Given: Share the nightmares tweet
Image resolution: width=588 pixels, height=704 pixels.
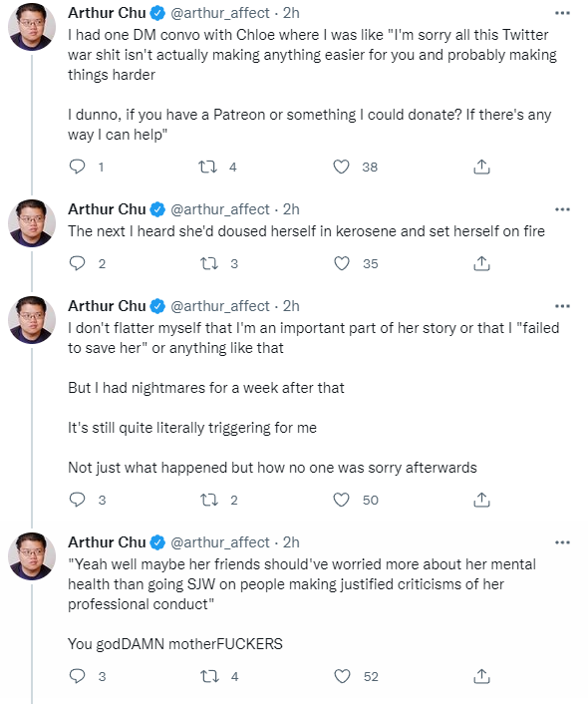Looking at the screenshot, I should point(481,500).
